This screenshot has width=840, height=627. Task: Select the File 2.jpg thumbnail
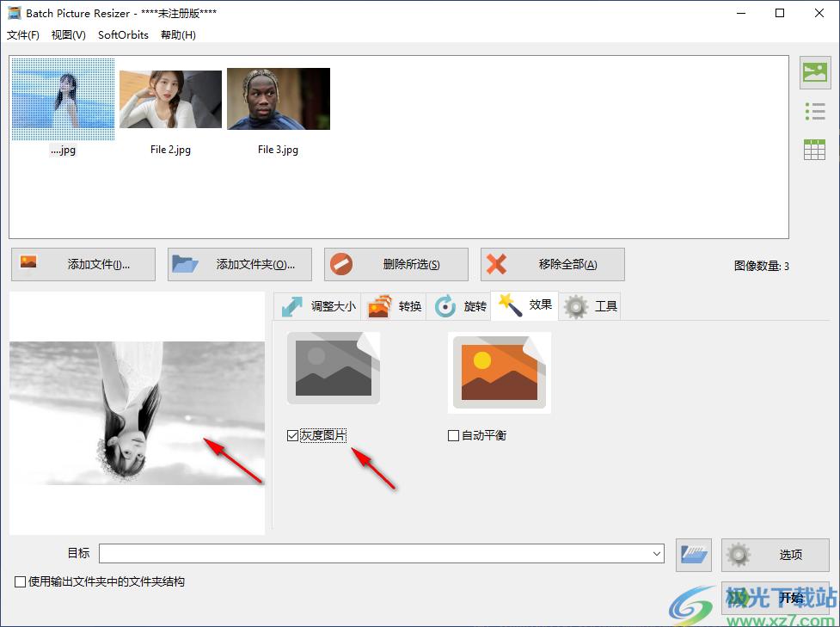pos(170,100)
